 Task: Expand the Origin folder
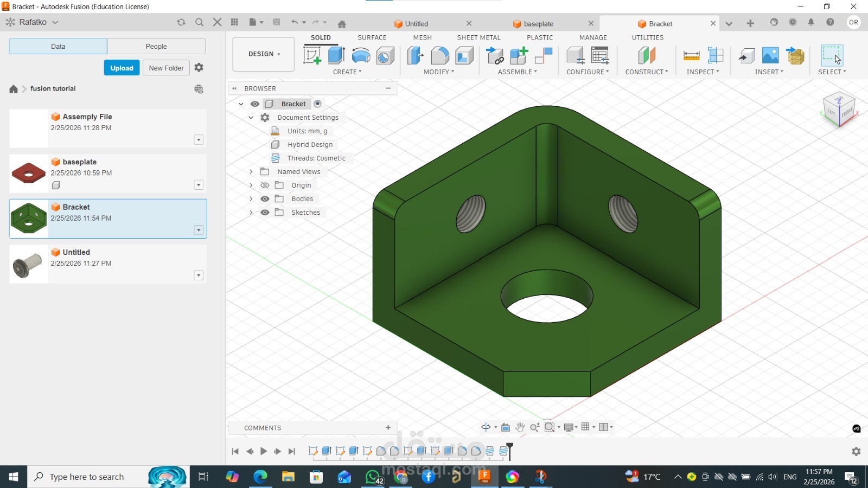tap(251, 185)
